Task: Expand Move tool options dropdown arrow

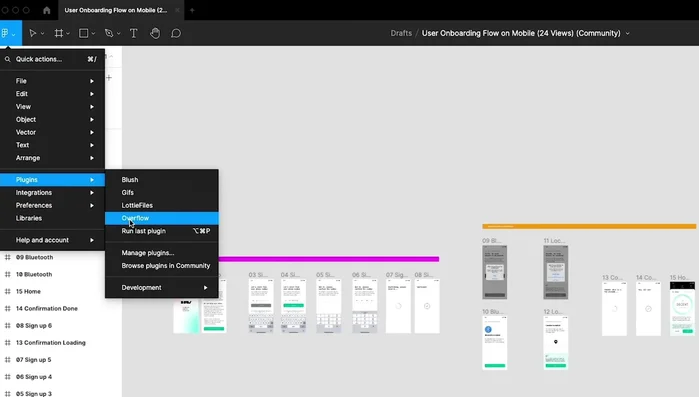Action: coord(42,33)
